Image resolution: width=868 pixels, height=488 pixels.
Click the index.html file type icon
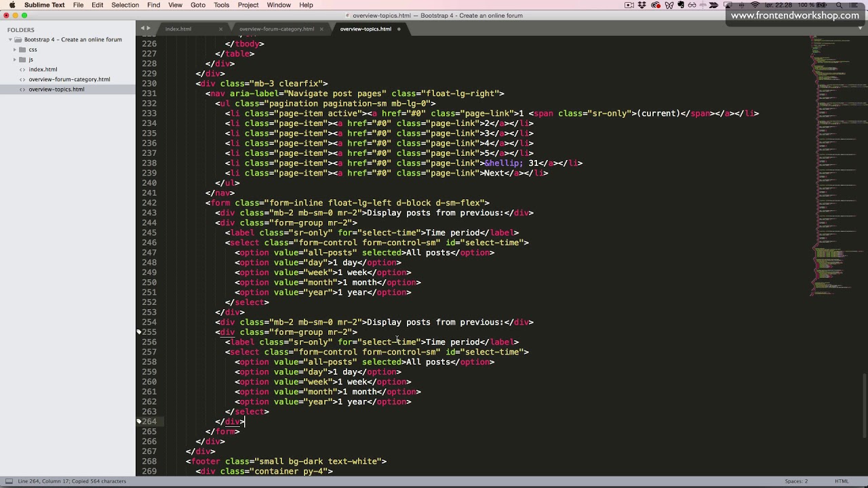22,69
